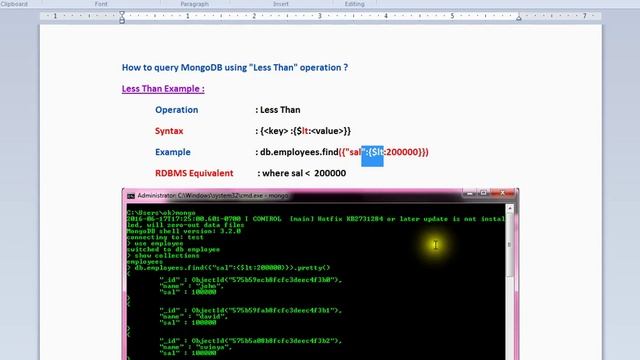Click the console command "db.employees.find(...).pretty()"
The width and height of the screenshot is (640, 360).
pyautogui.click(x=232, y=268)
